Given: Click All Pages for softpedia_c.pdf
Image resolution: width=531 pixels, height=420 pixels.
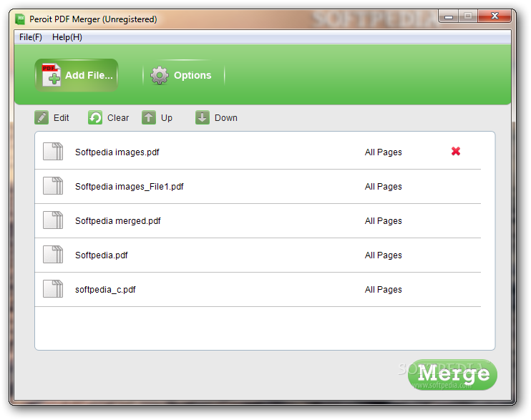Looking at the screenshot, I should 384,290.
